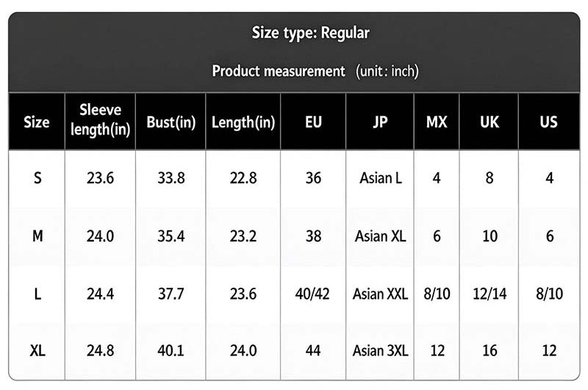Click the M size row label
Image resolution: width=588 pixels, height=390 pixels.
[x=37, y=236]
